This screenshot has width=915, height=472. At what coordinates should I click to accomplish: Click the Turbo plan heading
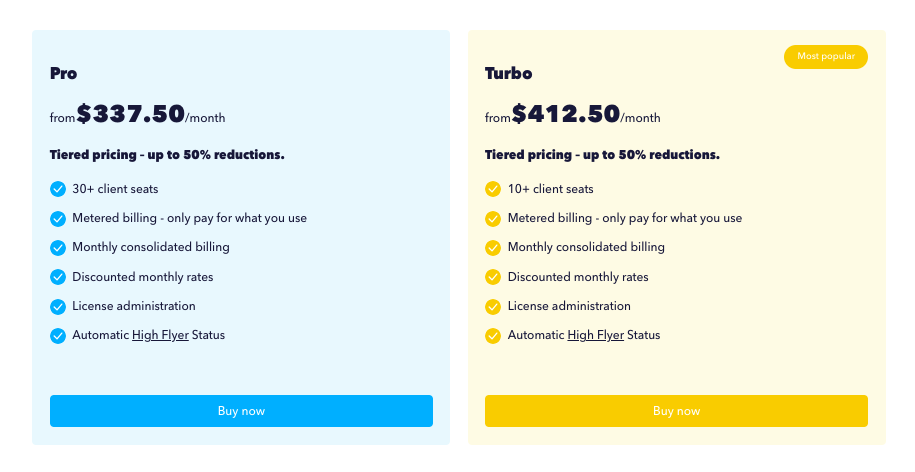(x=509, y=73)
